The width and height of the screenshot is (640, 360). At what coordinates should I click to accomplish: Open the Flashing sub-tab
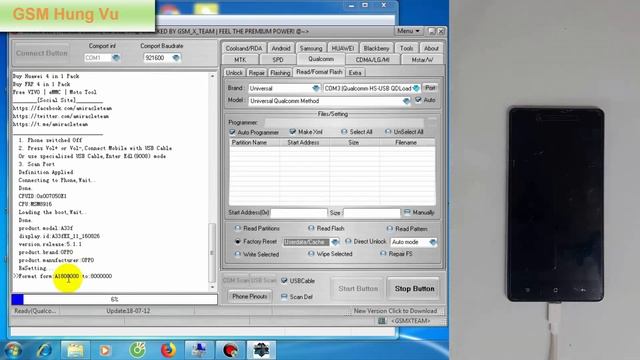coord(280,73)
